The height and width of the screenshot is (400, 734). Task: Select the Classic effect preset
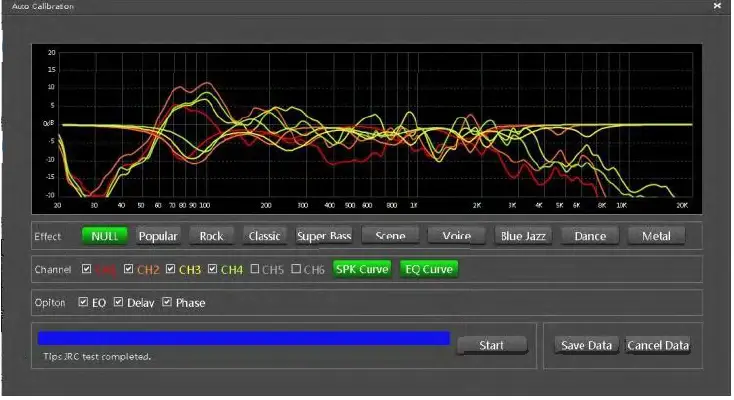[264, 236]
